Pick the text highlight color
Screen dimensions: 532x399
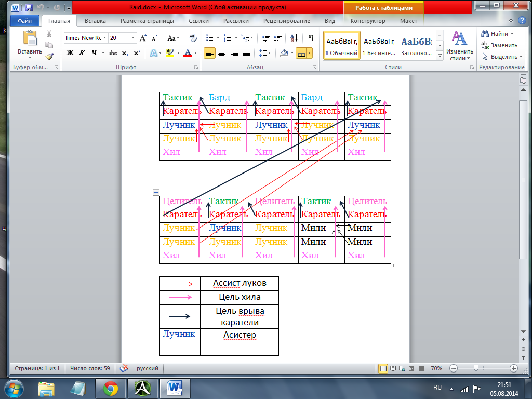[169, 53]
